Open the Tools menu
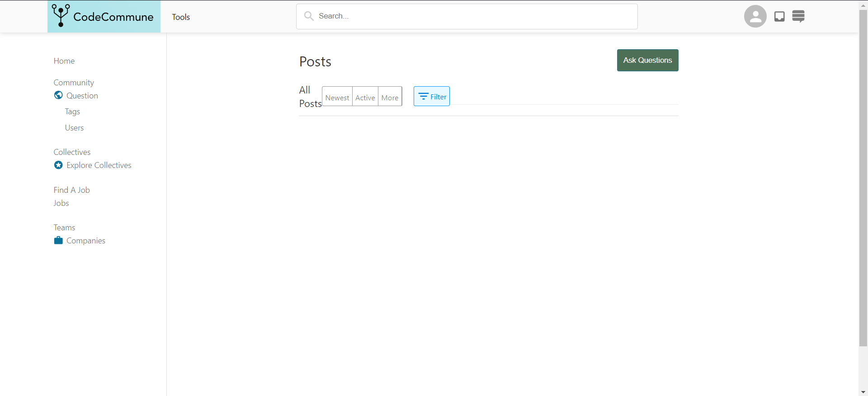 click(181, 17)
